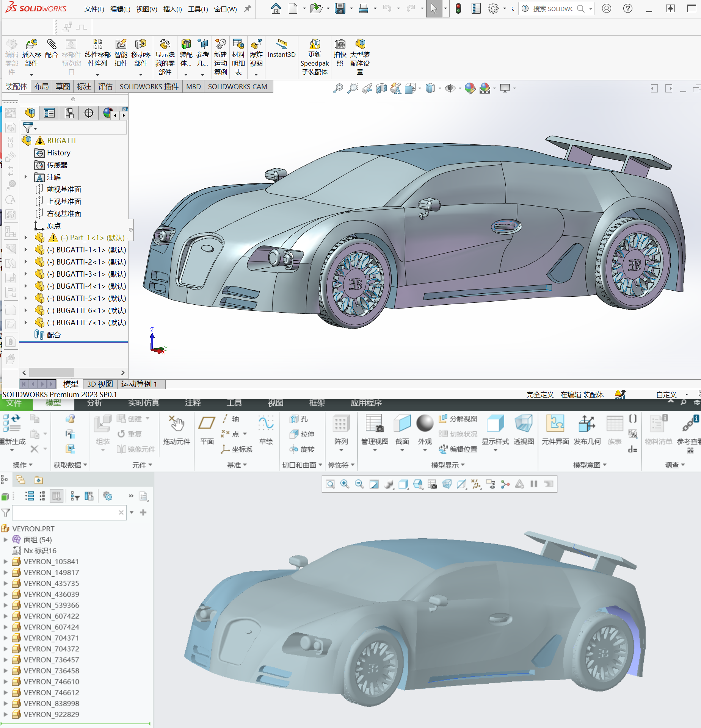Image resolution: width=701 pixels, height=728 pixels.
Task: Open the 工具(T) menu
Action: pos(198,9)
